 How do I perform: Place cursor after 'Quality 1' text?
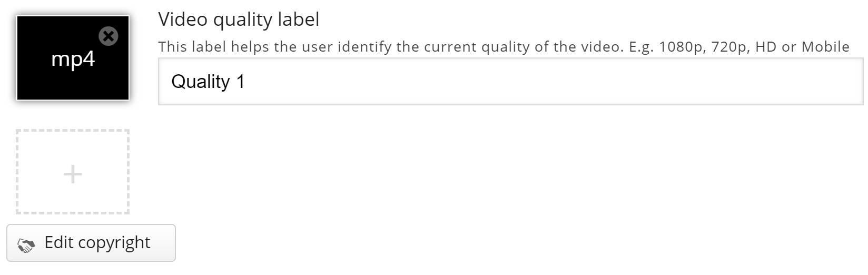(246, 82)
